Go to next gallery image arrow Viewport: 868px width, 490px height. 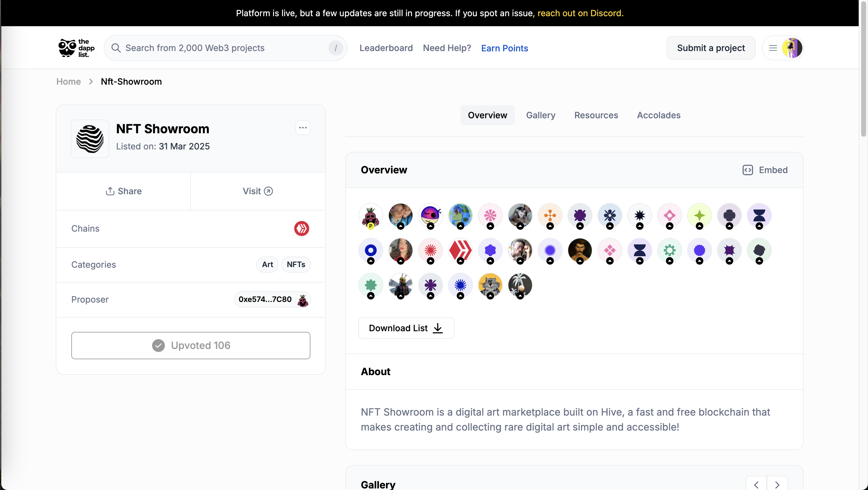pyautogui.click(x=777, y=485)
